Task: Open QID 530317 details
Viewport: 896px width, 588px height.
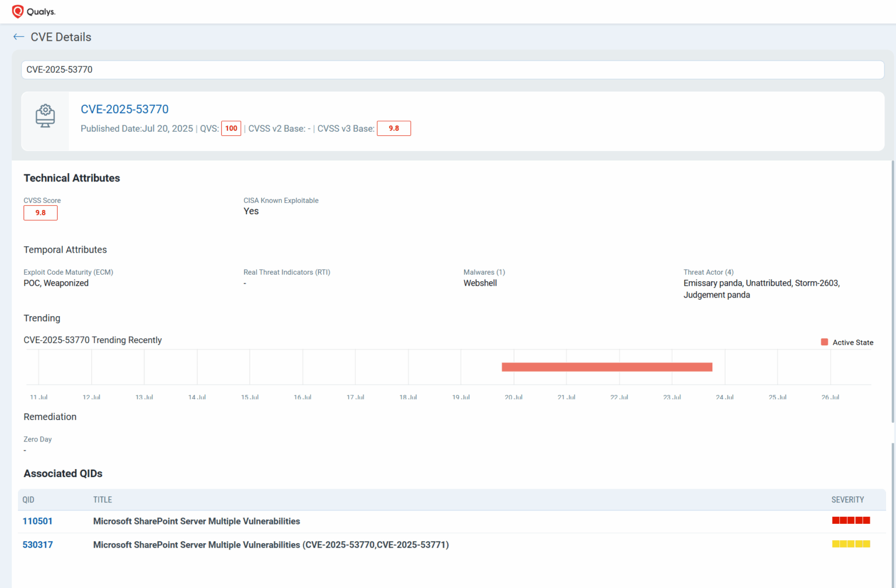Action: tap(37, 544)
